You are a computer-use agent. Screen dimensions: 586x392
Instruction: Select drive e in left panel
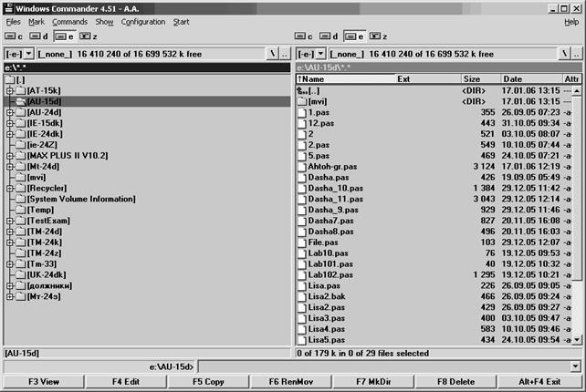(x=64, y=36)
